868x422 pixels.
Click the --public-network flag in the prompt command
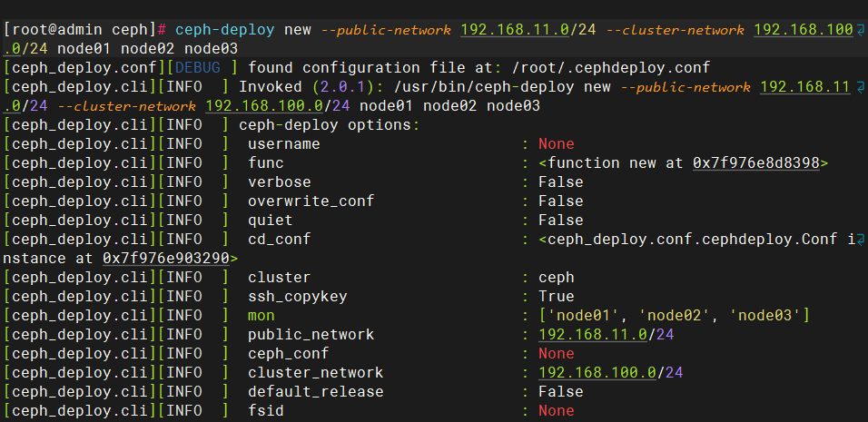point(386,30)
